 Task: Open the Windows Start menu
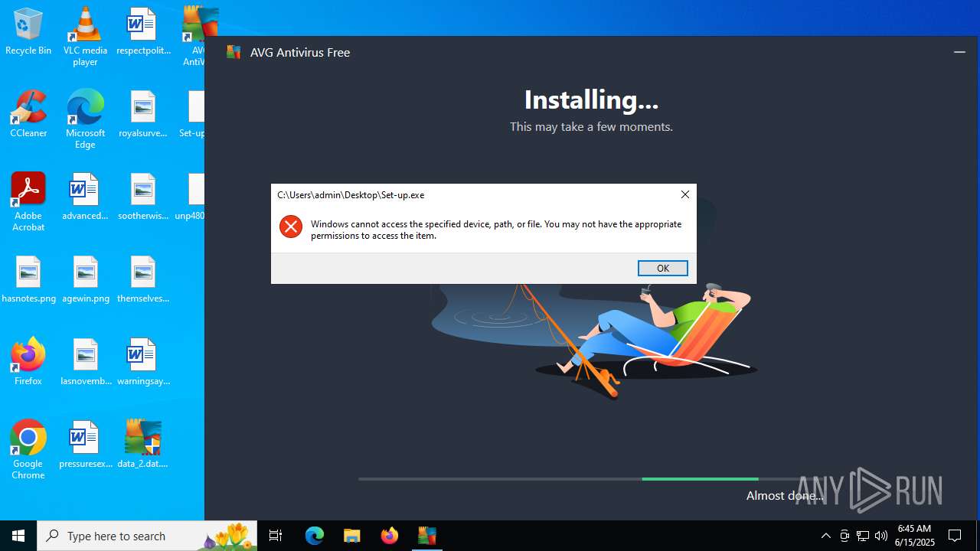[18, 536]
